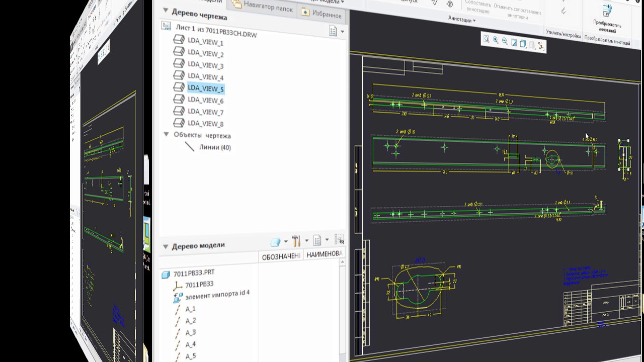The image size is (644, 362).
Task: Switch to the Навигатор папок tab
Action: 263,7
